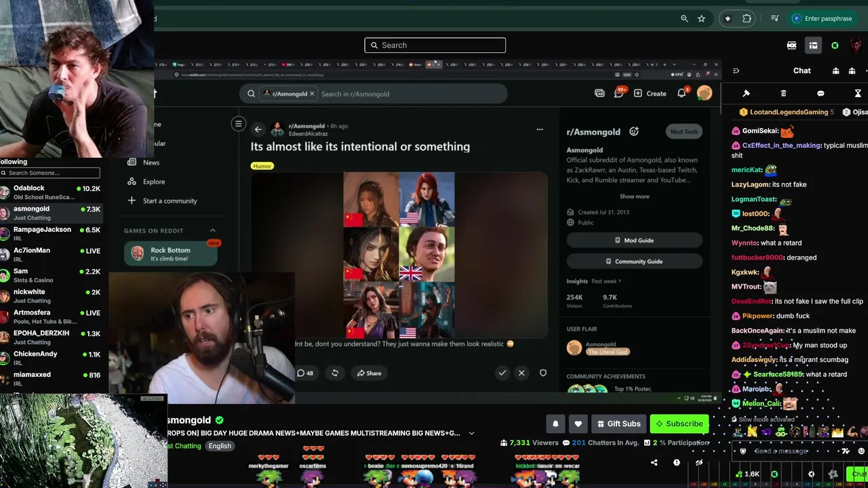The image size is (868, 488).
Task: Report the stream with exclamation icon
Action: (x=676, y=462)
